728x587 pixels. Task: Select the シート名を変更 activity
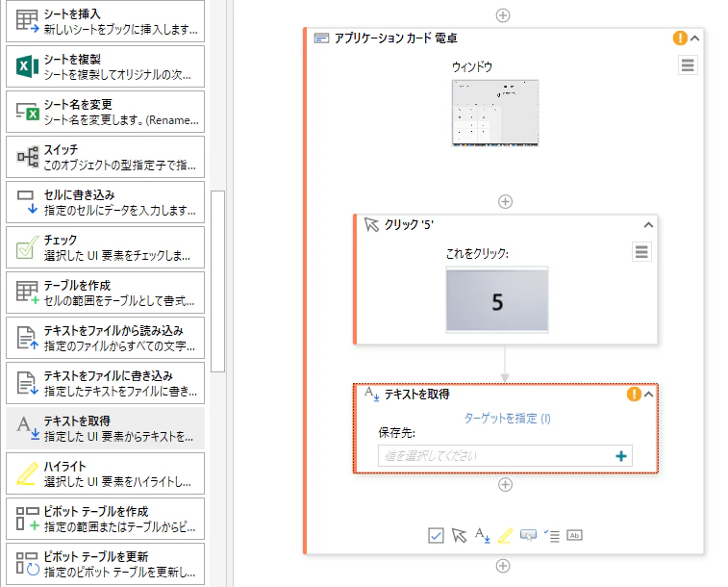click(105, 112)
